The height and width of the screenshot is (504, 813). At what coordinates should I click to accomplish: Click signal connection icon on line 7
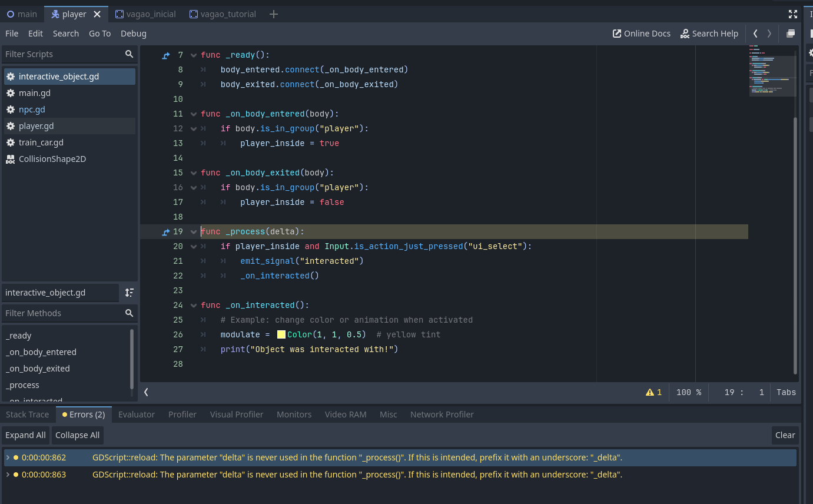(x=166, y=55)
